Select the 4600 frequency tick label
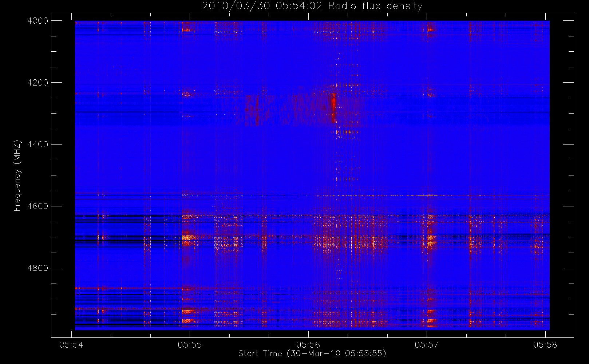The height and width of the screenshot is (364, 589). click(x=38, y=206)
